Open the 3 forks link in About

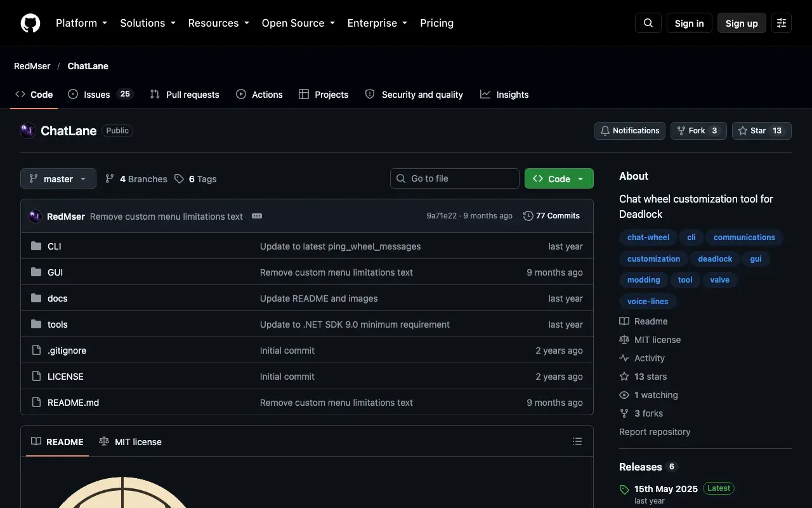tap(641, 413)
